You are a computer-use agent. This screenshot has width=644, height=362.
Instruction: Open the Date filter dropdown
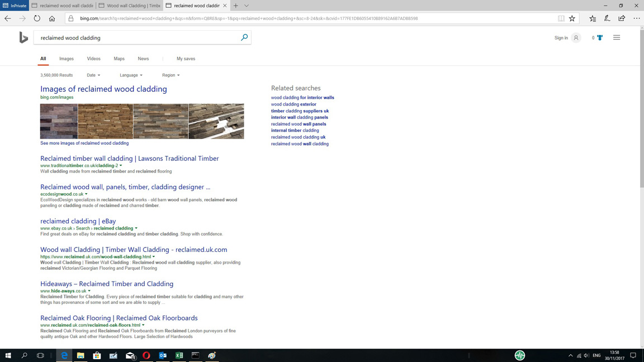tap(93, 75)
